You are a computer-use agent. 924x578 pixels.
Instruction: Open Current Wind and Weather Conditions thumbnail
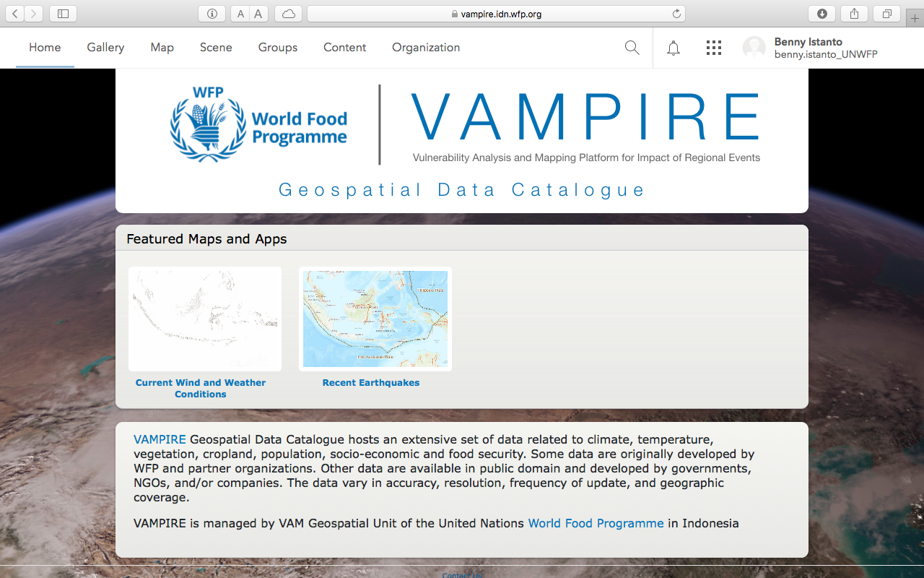pyautogui.click(x=205, y=319)
